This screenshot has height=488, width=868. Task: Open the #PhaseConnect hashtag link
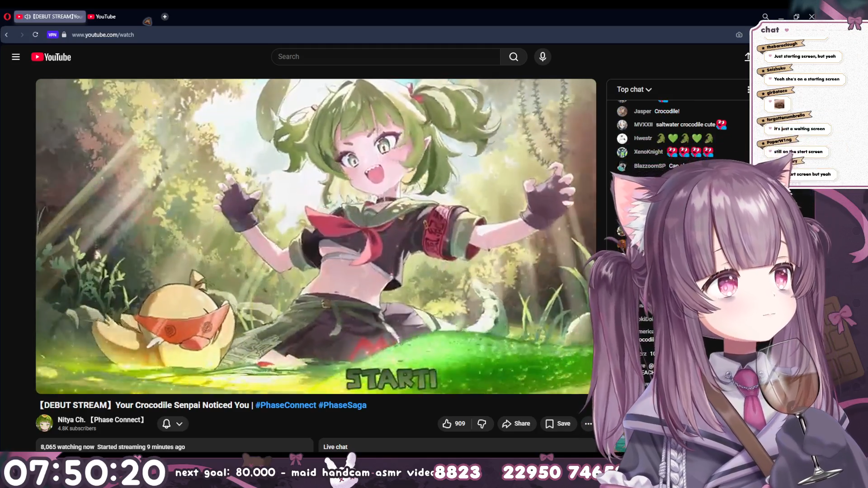pos(285,405)
